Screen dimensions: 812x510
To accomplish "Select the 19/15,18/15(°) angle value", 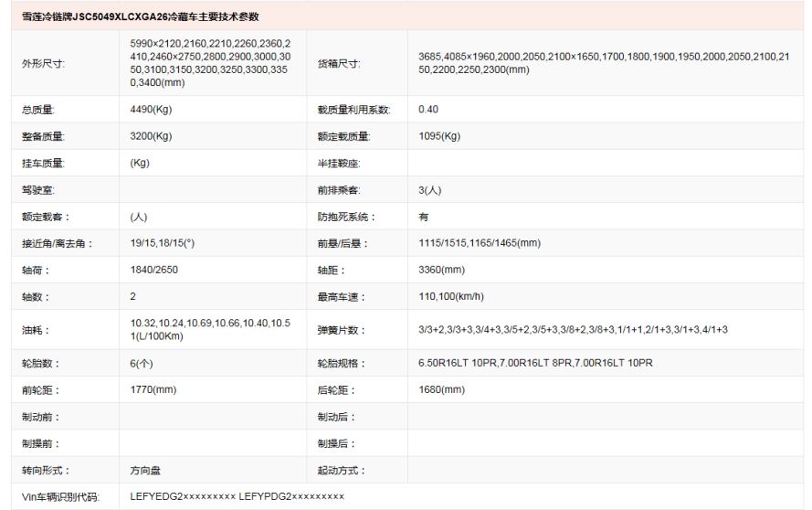I will (x=163, y=244).
